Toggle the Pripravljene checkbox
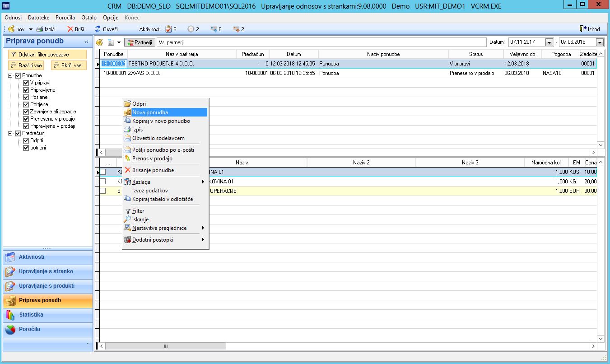This screenshot has height=364, width=610. click(x=26, y=90)
